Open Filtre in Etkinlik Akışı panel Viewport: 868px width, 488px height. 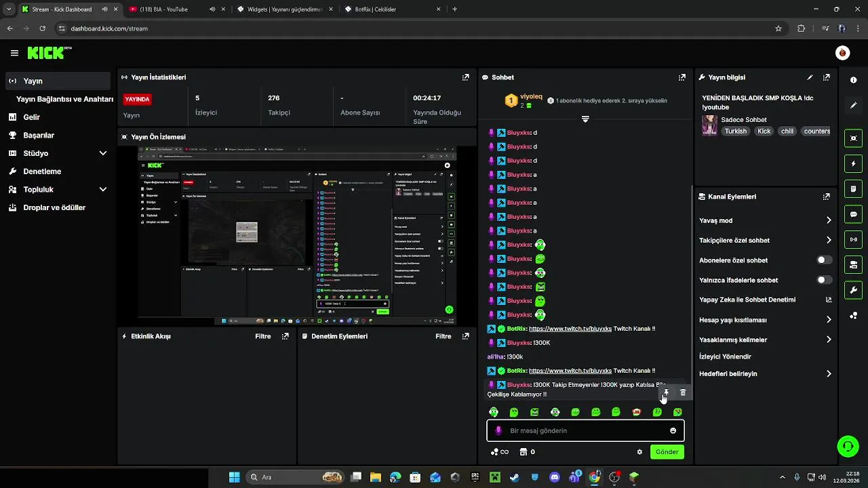[263, 336]
